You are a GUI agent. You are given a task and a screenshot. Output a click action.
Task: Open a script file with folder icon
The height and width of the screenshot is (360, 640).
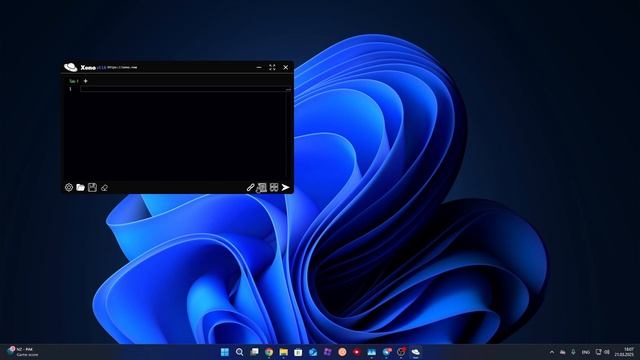[80, 187]
